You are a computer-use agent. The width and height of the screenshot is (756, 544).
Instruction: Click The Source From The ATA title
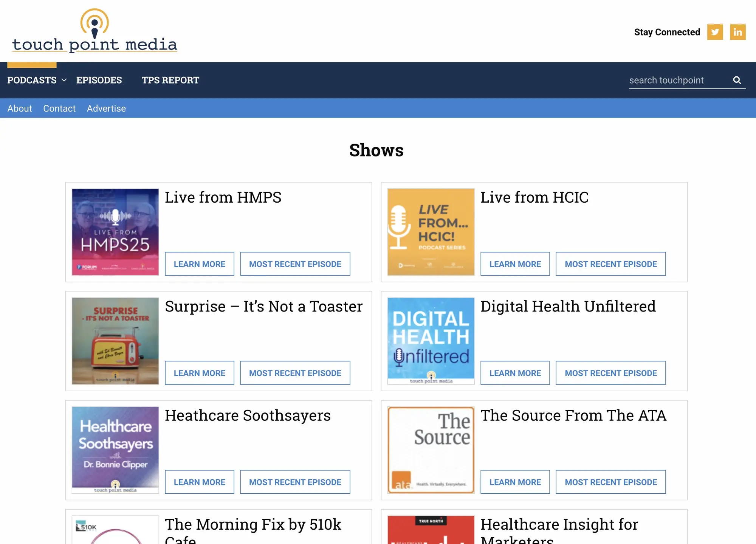tap(573, 415)
